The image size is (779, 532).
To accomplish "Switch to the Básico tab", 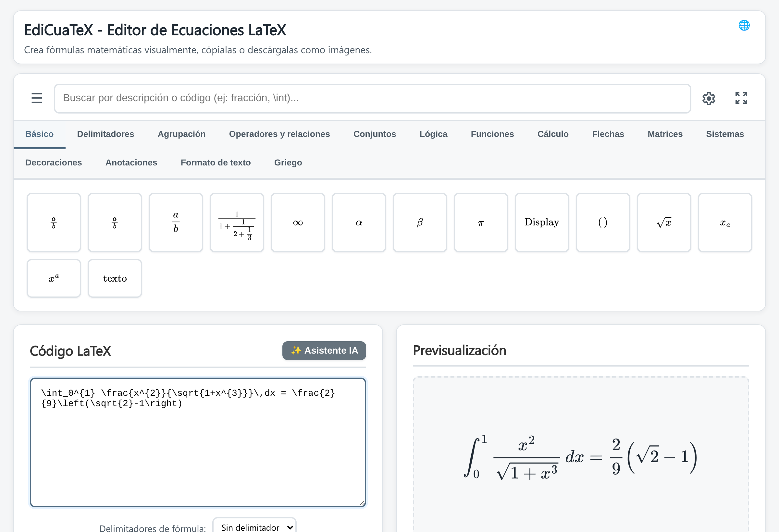I will point(40,134).
